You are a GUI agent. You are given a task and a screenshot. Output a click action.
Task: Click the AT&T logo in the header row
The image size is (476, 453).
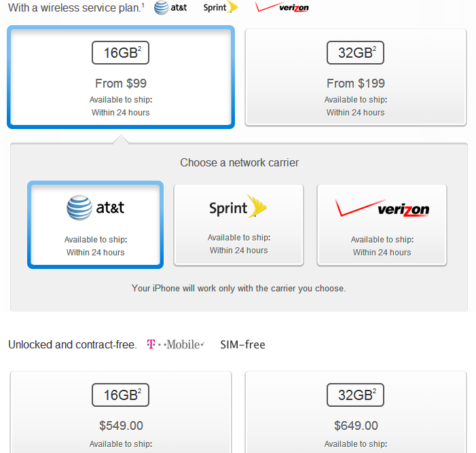[170, 7]
